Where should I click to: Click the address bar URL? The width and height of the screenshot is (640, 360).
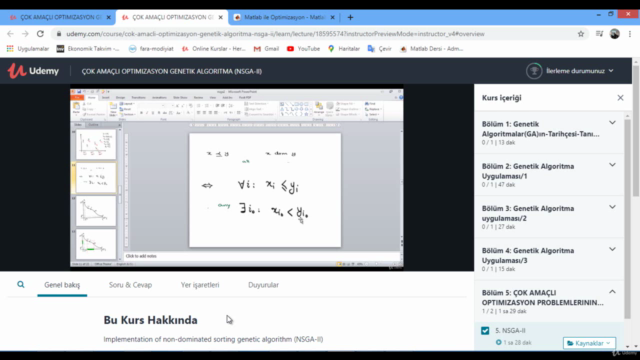[276, 34]
